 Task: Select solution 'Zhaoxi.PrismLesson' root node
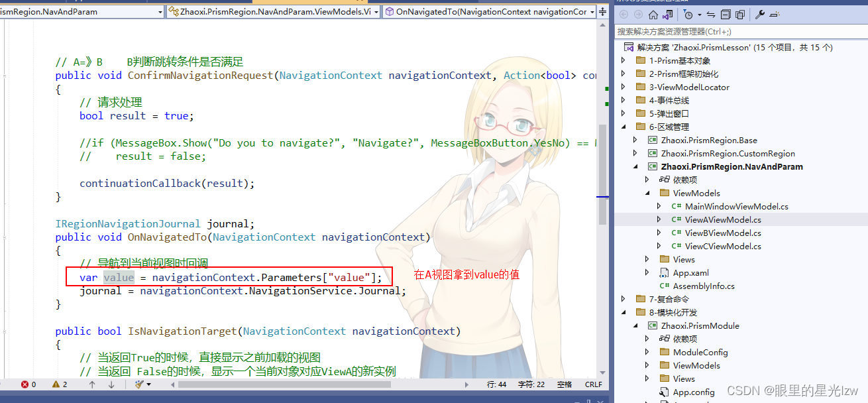pos(735,47)
